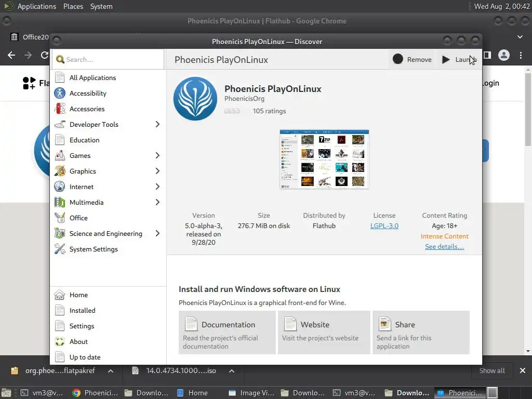Image resolution: width=532 pixels, height=399 pixels.
Task: Click Chrome profile avatar icon
Action: pyautogui.click(x=504, y=55)
